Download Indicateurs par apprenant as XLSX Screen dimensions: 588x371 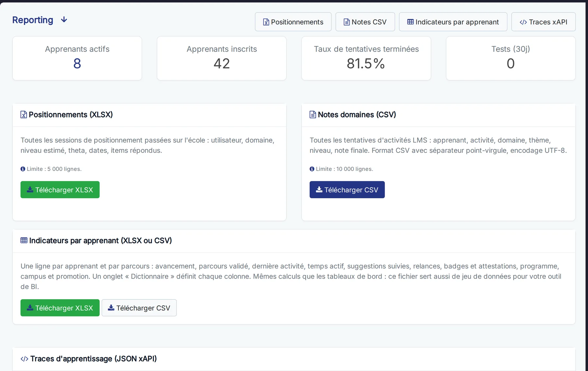click(x=60, y=308)
